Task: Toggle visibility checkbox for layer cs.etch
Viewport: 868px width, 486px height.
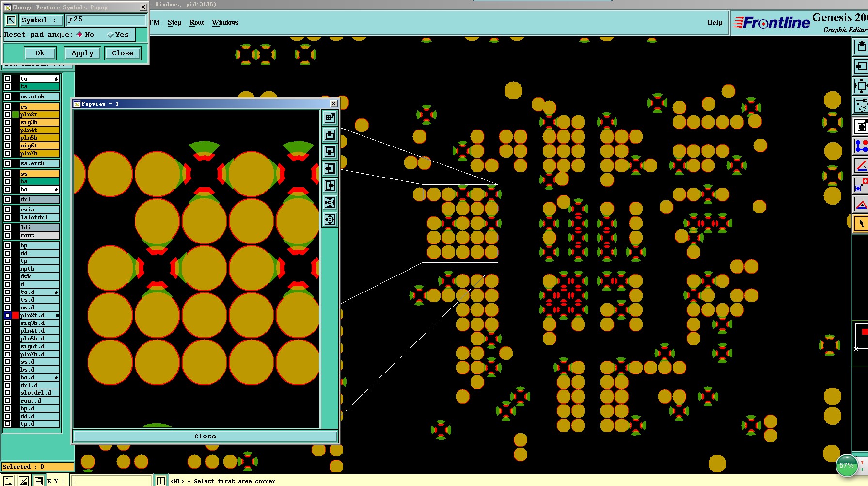Action: tap(8, 97)
